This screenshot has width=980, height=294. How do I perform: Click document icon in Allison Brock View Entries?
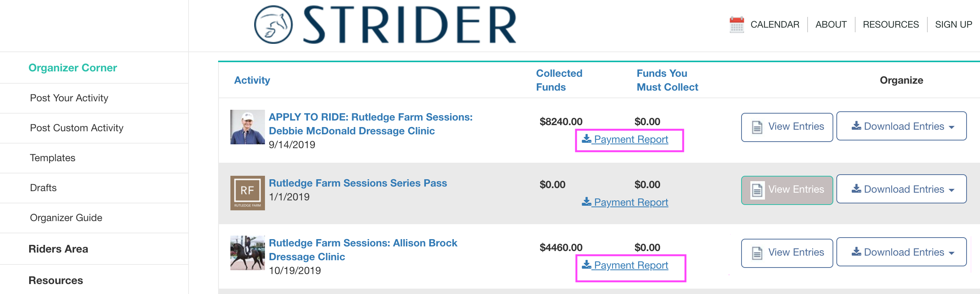pos(757,253)
